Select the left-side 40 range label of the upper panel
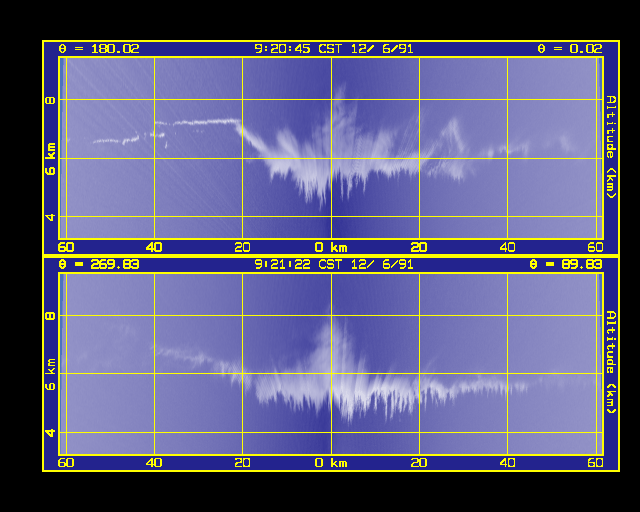This screenshot has width=640, height=512. (154, 247)
